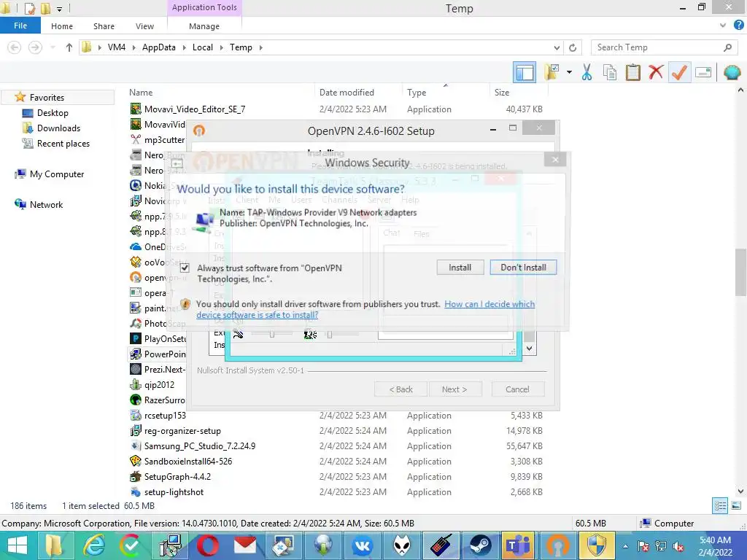The image size is (747, 560).
Task: Go back with the Back arrow
Action: point(15,47)
